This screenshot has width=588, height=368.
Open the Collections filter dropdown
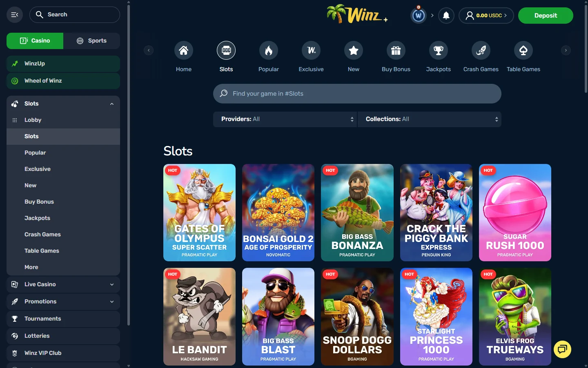tap(430, 119)
